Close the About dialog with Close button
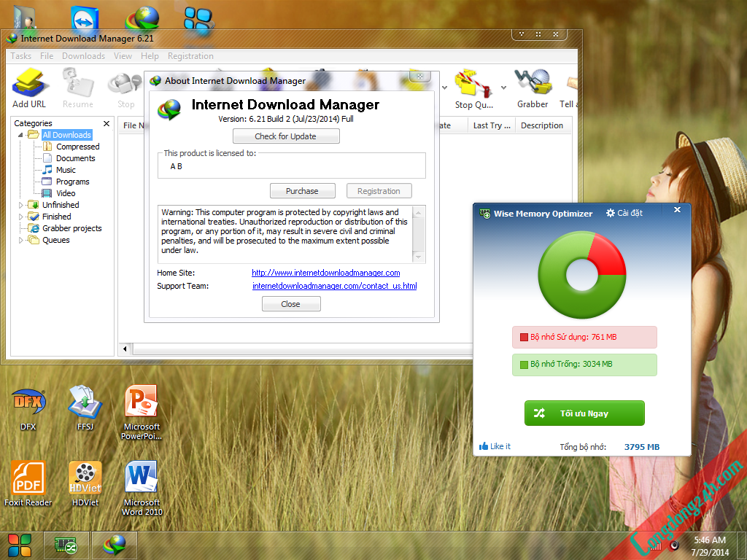Image resolution: width=747 pixels, height=560 pixels. [x=291, y=304]
